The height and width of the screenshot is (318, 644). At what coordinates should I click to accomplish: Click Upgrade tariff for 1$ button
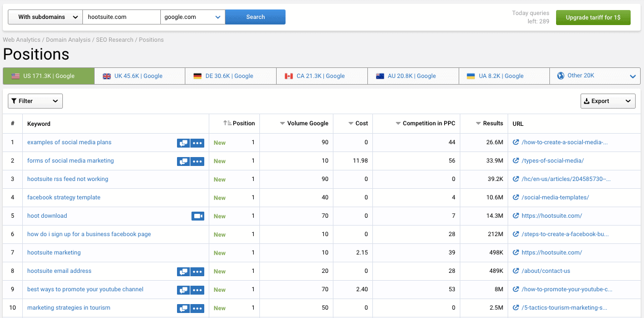coord(593,18)
